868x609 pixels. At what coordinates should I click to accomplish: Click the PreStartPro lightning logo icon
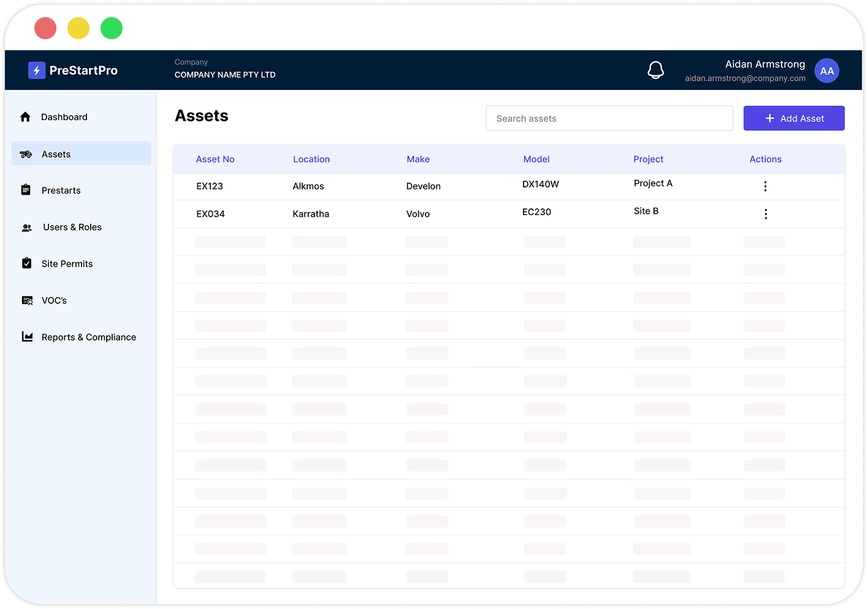click(x=37, y=70)
